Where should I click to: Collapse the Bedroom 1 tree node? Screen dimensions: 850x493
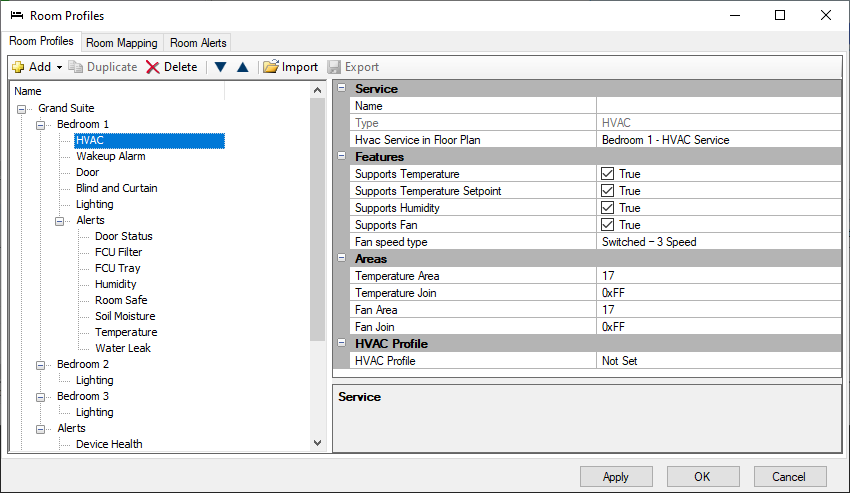tap(41, 124)
